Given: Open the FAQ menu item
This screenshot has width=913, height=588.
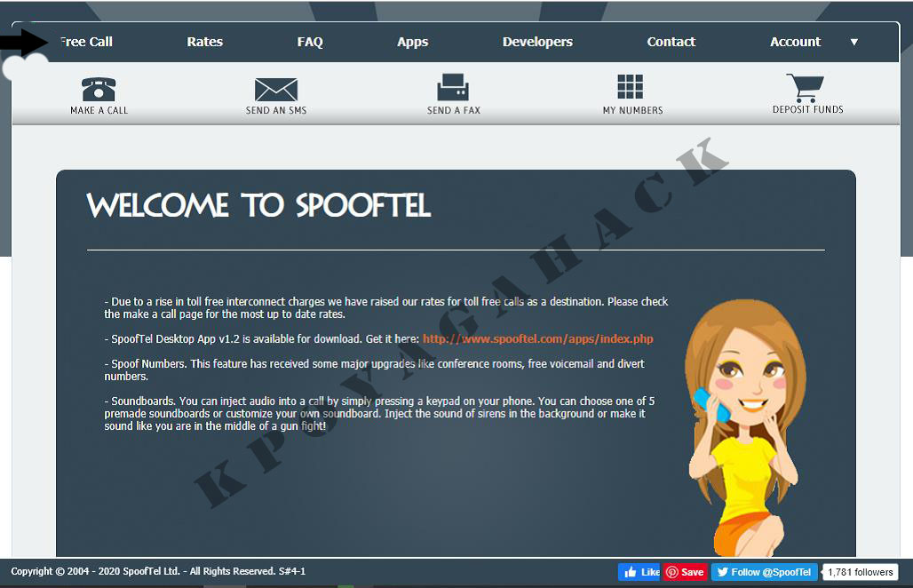Looking at the screenshot, I should tap(310, 42).
